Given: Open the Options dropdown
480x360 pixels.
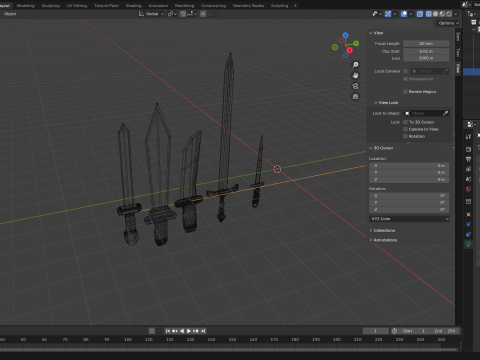Looking at the screenshot, I should click(448, 23).
